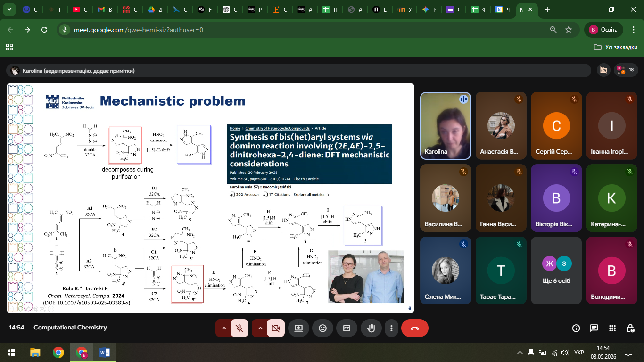644x362 pixels.
Task: Open the 'Ще 6 осіб' tile
Action: click(556, 270)
